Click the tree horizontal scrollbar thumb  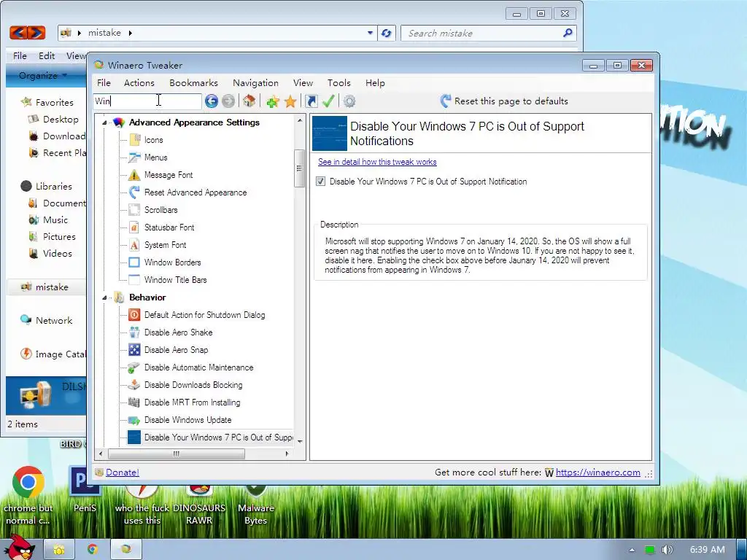[177, 454]
